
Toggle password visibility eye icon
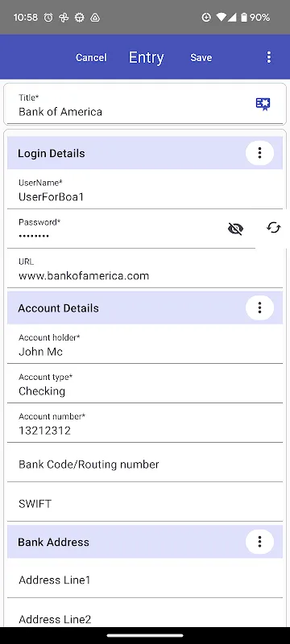click(235, 229)
